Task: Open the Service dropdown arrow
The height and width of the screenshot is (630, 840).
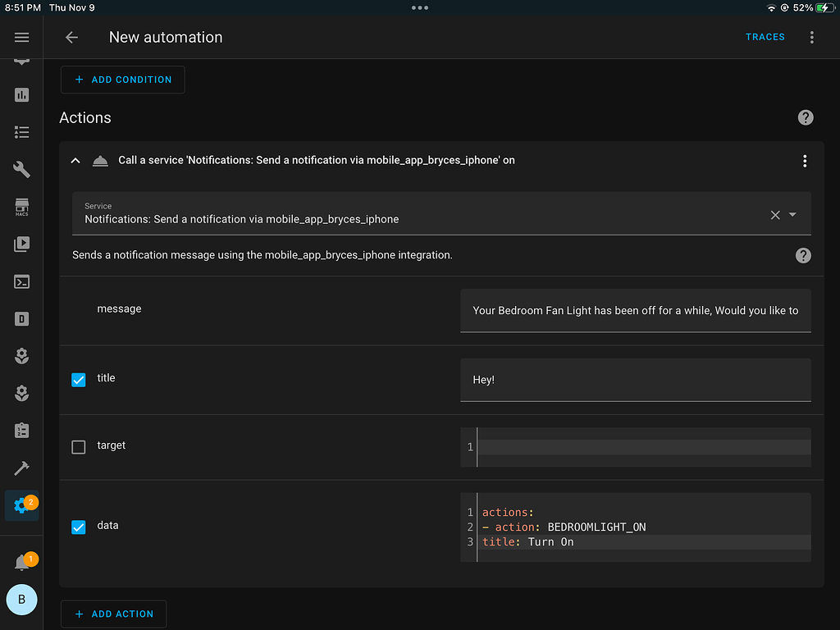Action: pyautogui.click(x=791, y=214)
